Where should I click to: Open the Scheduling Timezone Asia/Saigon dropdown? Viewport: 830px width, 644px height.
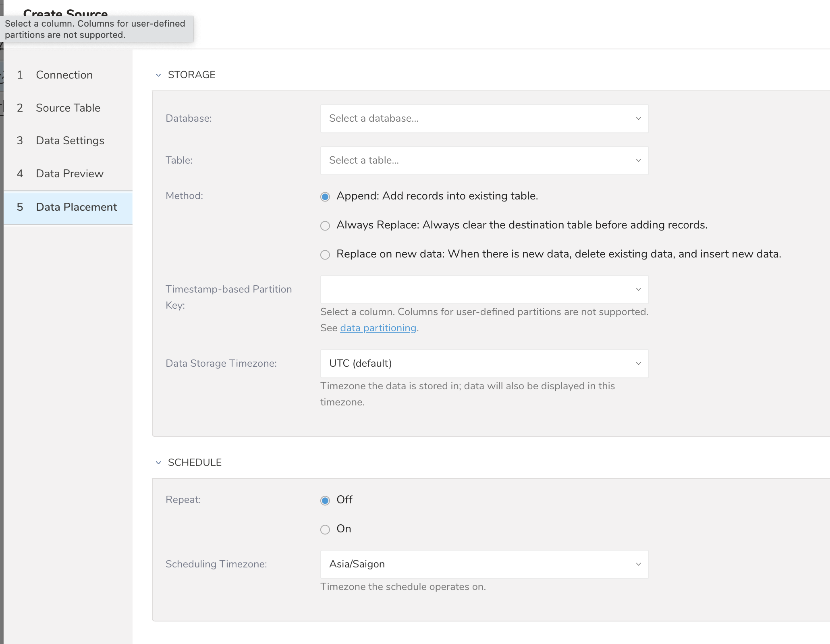484,564
